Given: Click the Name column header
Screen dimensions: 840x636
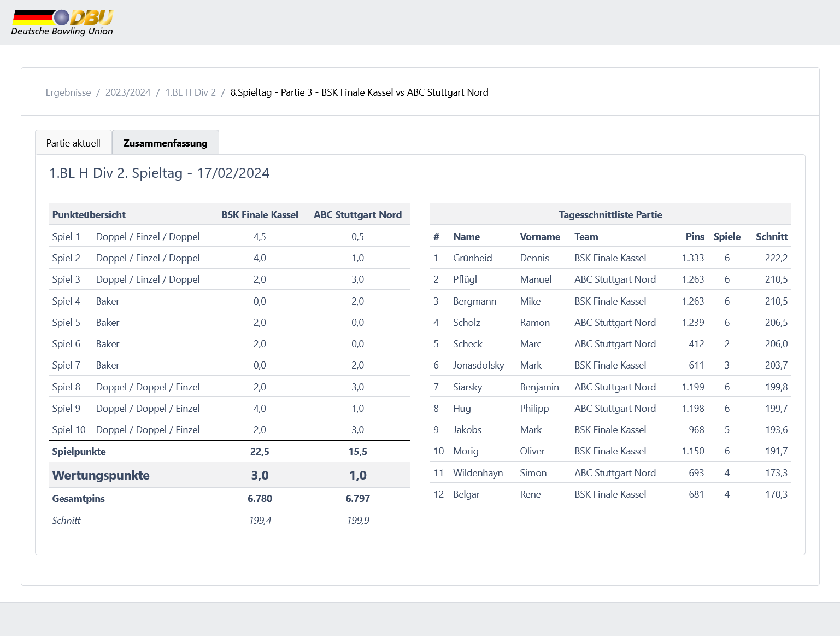Looking at the screenshot, I should pyautogui.click(x=466, y=237).
